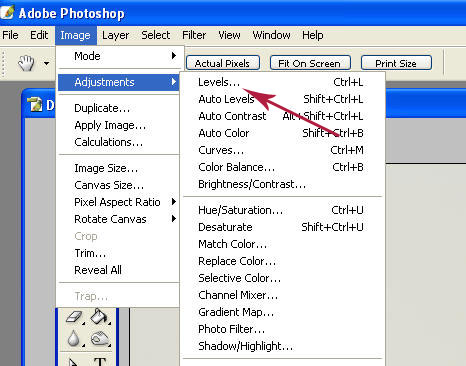Choose Replace Color... adjustment
Screen dimensions: 466x366
coord(282,261)
